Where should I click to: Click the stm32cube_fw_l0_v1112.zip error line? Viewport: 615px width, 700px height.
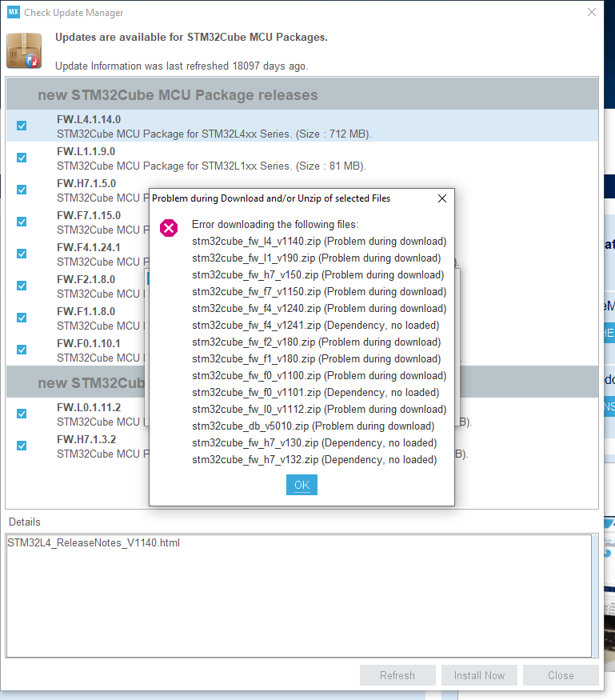pyautogui.click(x=319, y=410)
